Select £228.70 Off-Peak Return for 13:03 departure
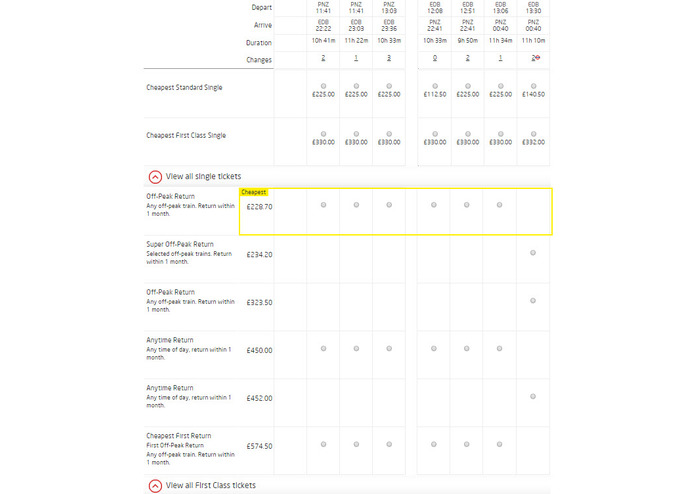This screenshot has width=695, height=494. coord(389,205)
